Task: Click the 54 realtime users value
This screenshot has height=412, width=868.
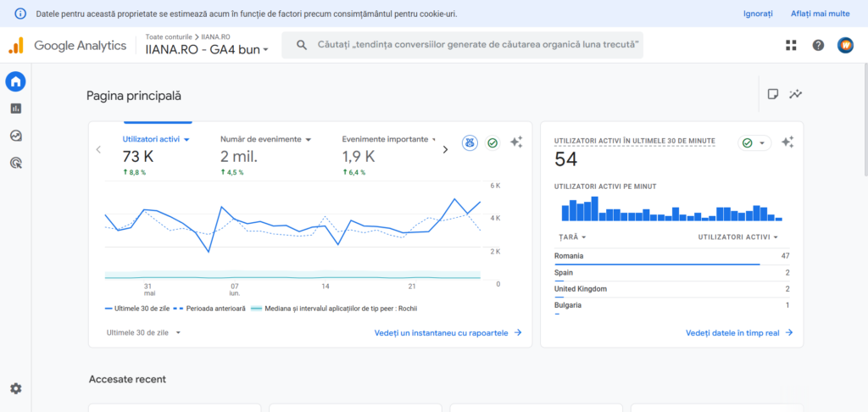Action: tap(565, 160)
